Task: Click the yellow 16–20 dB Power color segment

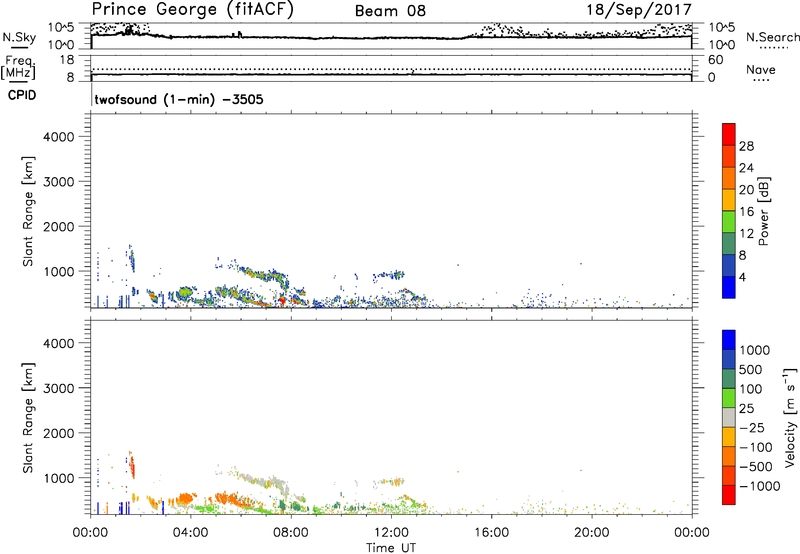Action: point(729,199)
